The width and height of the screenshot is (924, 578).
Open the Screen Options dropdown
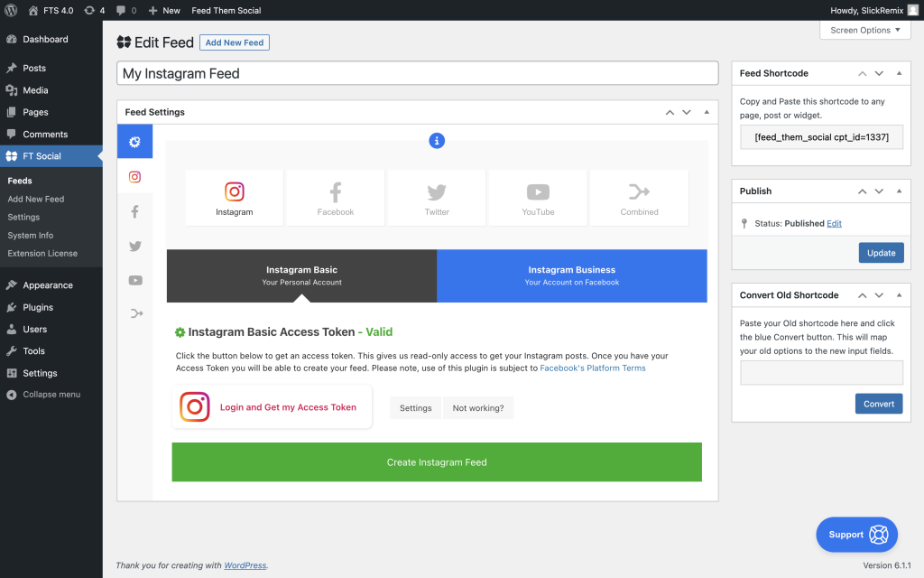point(865,30)
